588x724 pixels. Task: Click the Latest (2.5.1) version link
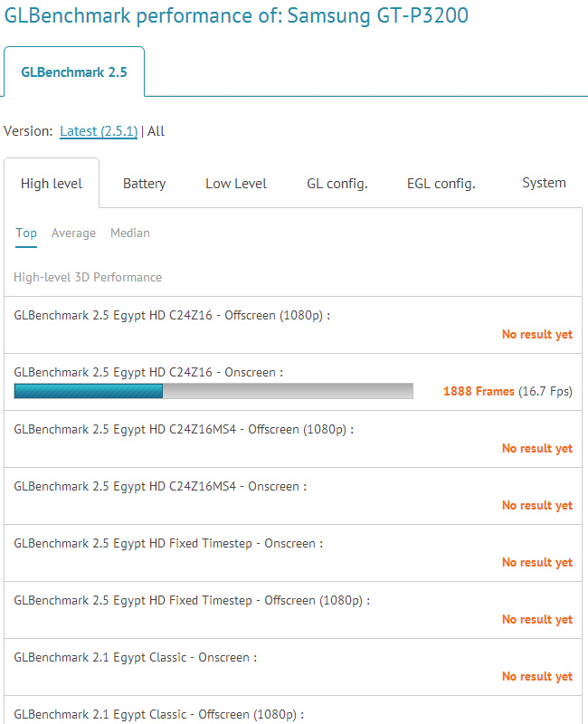99,131
